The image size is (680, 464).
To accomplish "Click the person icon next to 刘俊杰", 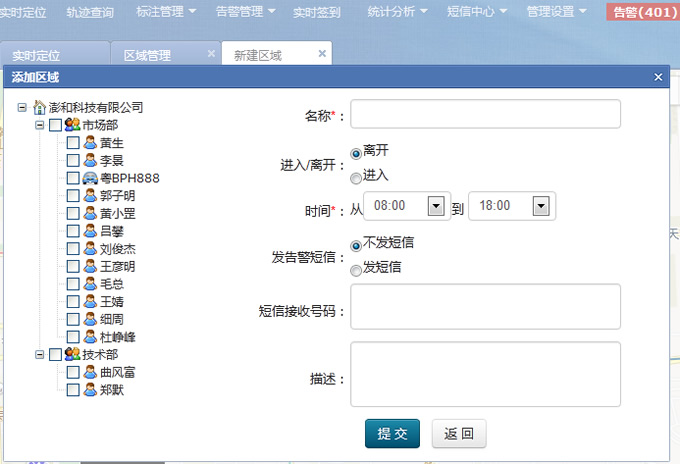I will point(90,249).
